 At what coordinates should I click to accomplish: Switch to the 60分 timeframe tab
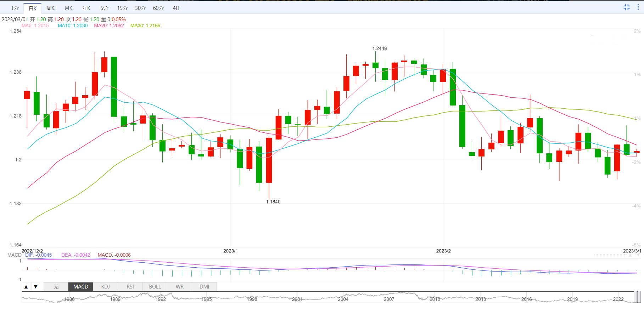coord(158,8)
